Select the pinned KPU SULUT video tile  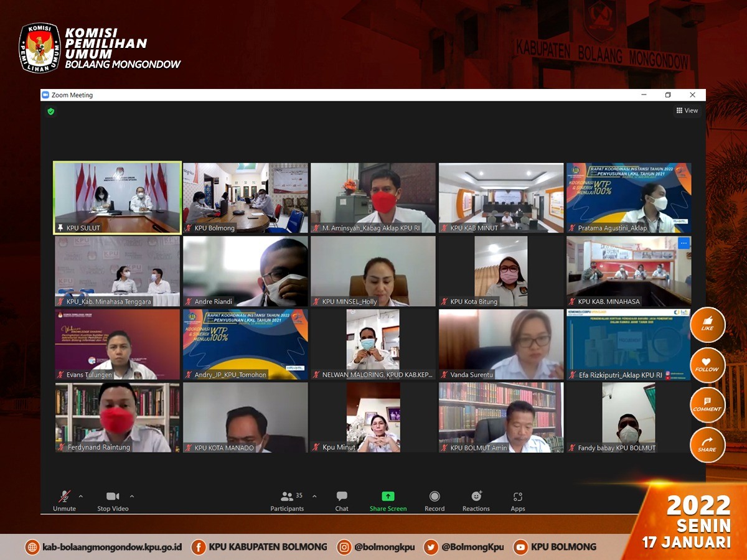point(117,197)
